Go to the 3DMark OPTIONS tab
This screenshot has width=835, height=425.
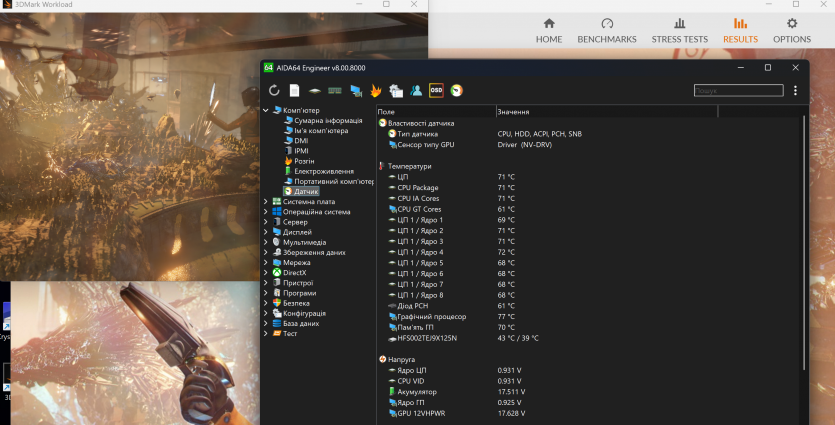(x=791, y=30)
